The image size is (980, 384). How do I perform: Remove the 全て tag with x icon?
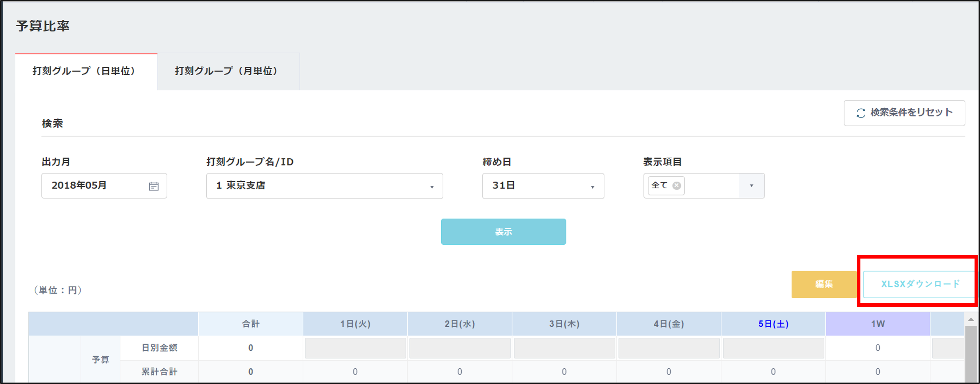676,185
